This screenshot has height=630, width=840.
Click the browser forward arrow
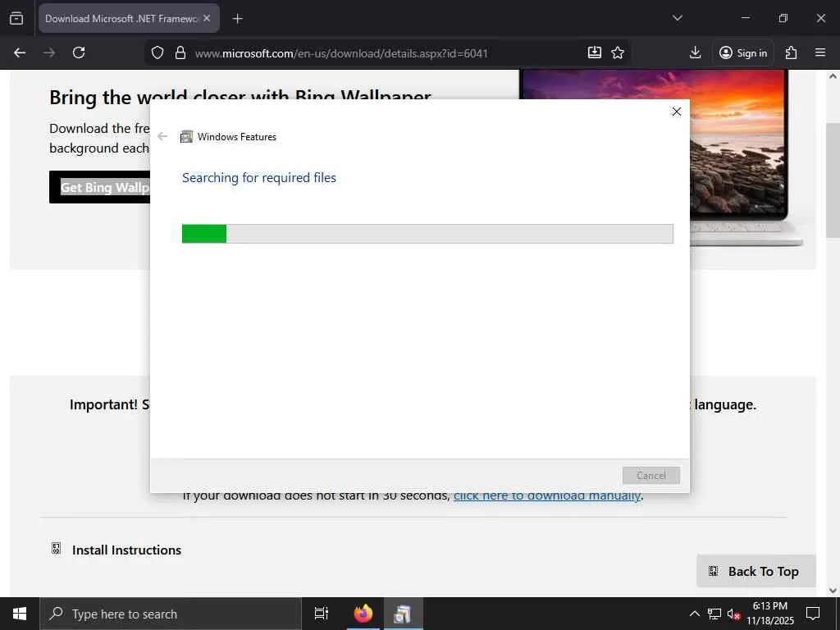[x=49, y=52]
